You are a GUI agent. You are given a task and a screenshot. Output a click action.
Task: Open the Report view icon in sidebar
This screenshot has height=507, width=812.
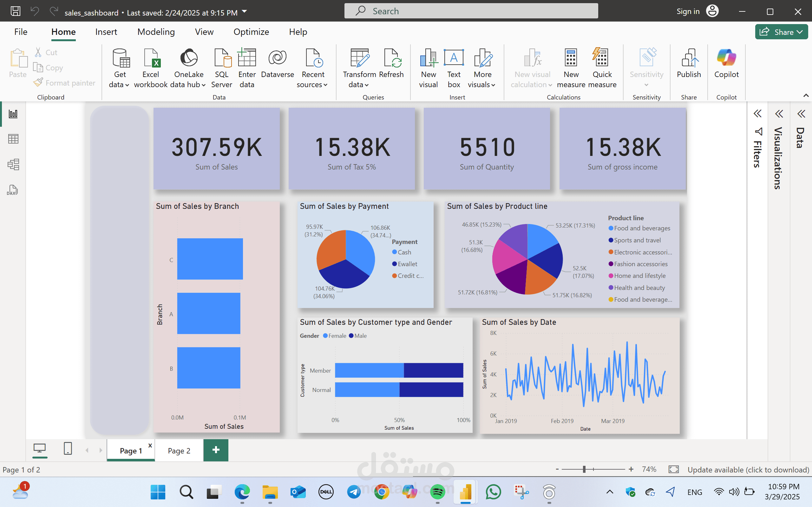click(13, 114)
